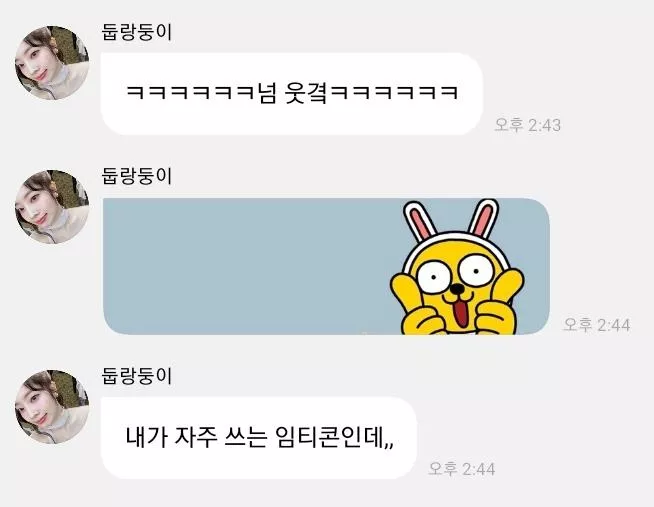Tap the left bunny ear on emoticon
654x507 pixels.
[420, 221]
